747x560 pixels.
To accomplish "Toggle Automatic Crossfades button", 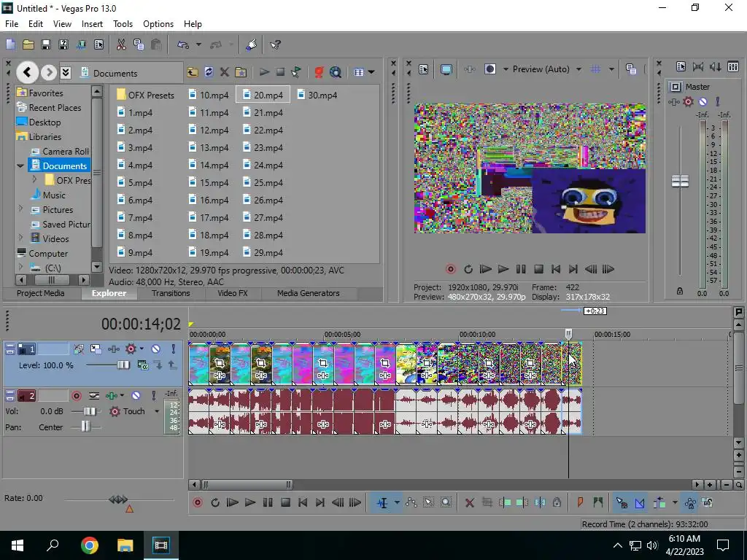I will click(639, 502).
